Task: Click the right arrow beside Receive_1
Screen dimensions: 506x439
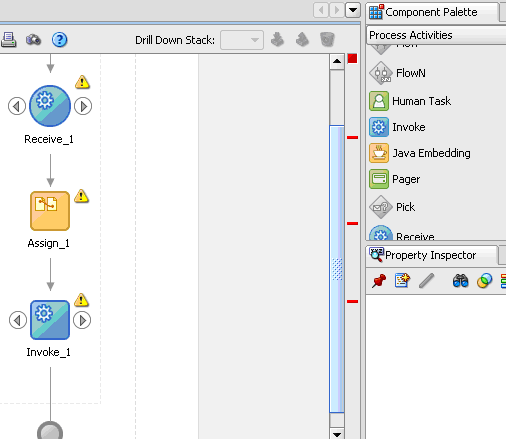Action: 83,106
